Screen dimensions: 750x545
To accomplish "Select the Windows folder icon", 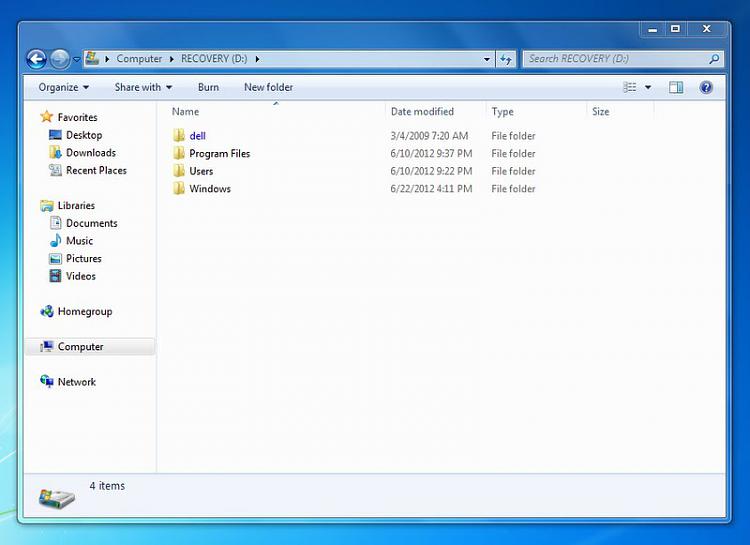I will (x=179, y=189).
